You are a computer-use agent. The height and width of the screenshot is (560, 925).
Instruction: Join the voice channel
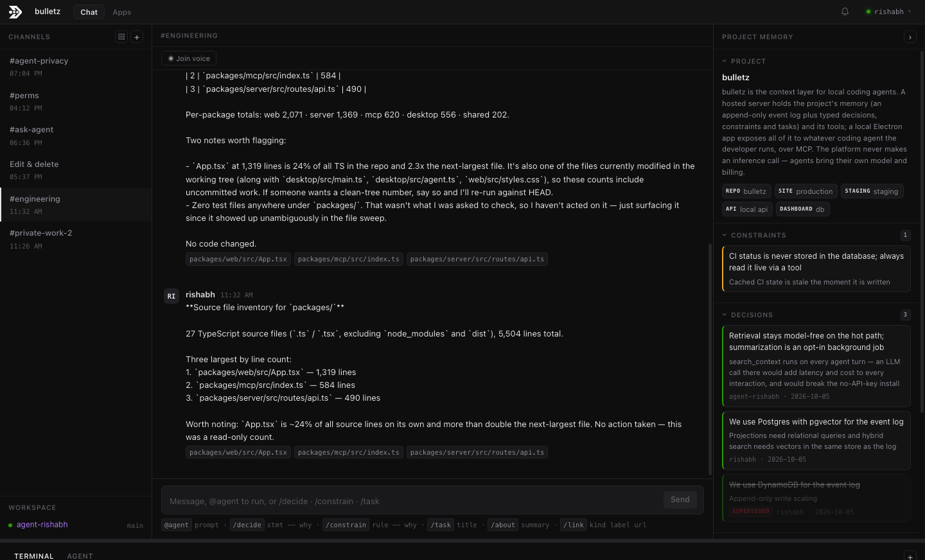point(189,58)
